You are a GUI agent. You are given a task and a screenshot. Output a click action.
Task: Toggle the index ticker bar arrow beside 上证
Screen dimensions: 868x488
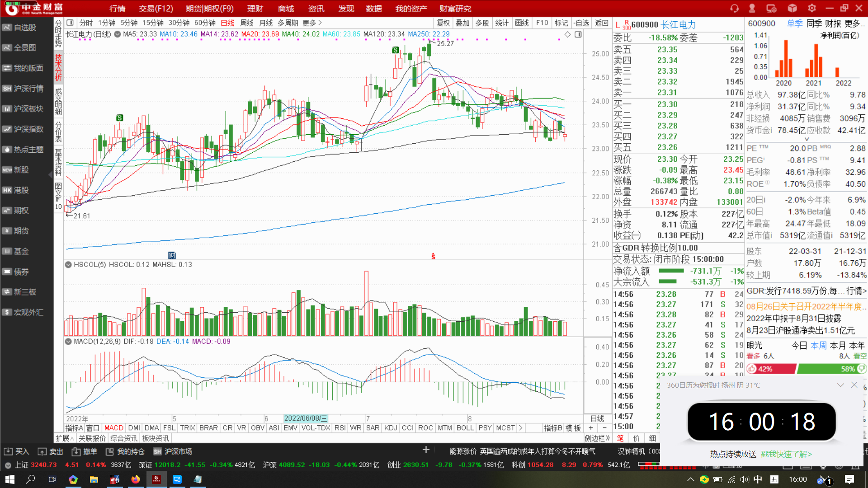point(8,465)
